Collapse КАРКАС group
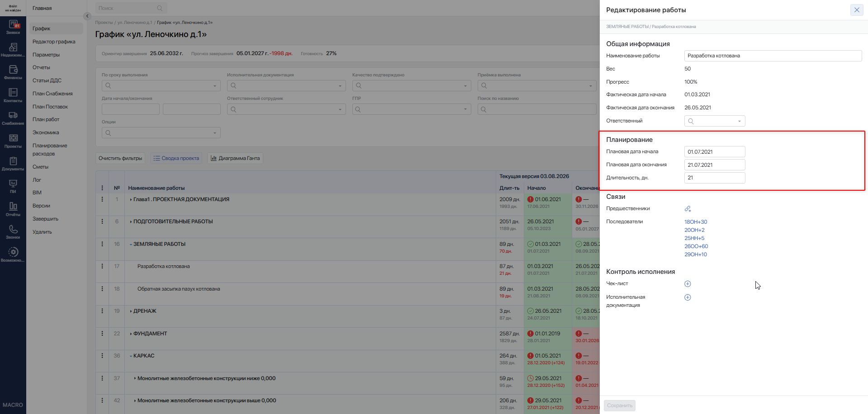868x414 pixels. [131, 356]
